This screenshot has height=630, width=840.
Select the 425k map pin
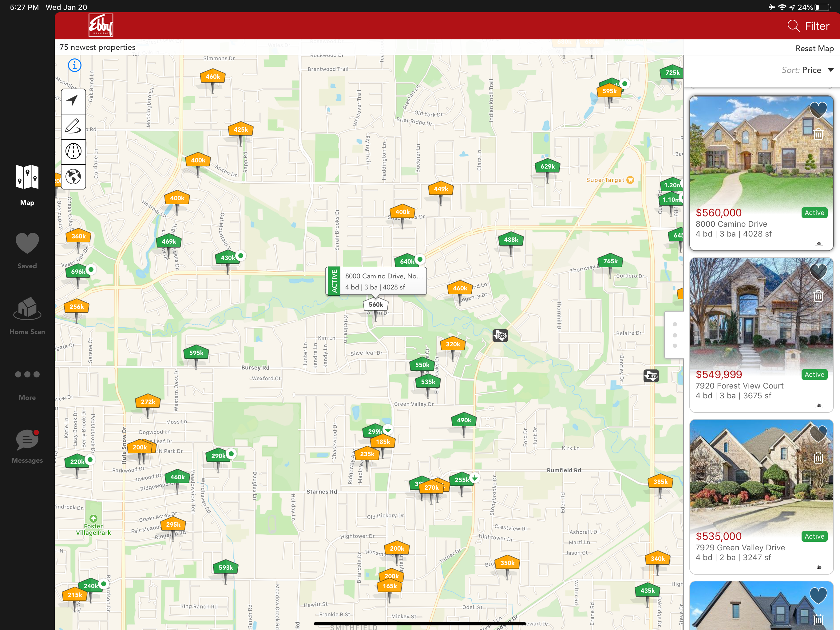pos(241,130)
